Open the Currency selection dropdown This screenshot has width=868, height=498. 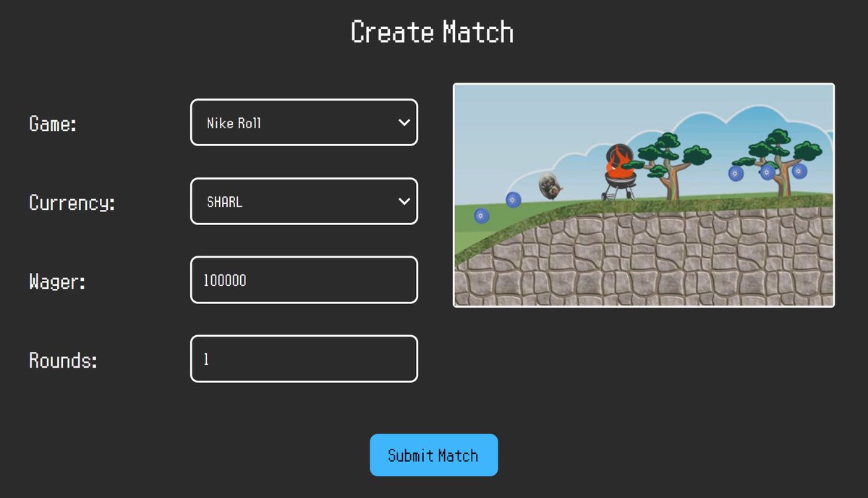304,201
